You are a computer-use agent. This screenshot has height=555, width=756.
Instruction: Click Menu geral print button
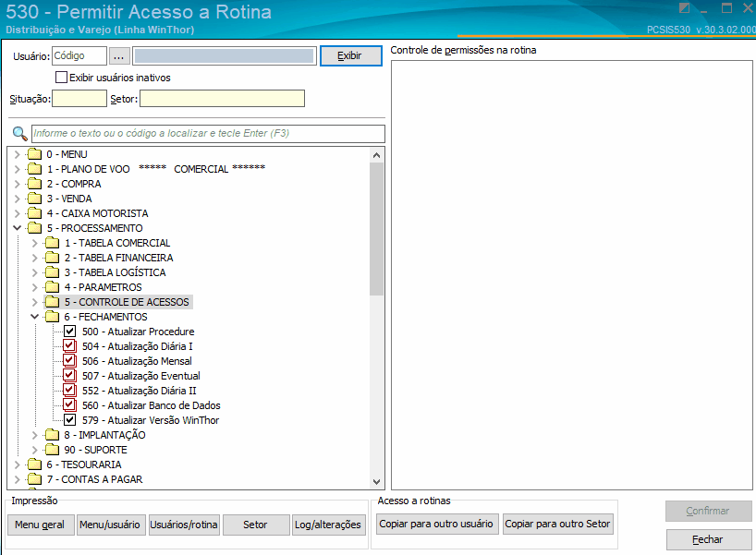pyautogui.click(x=41, y=525)
